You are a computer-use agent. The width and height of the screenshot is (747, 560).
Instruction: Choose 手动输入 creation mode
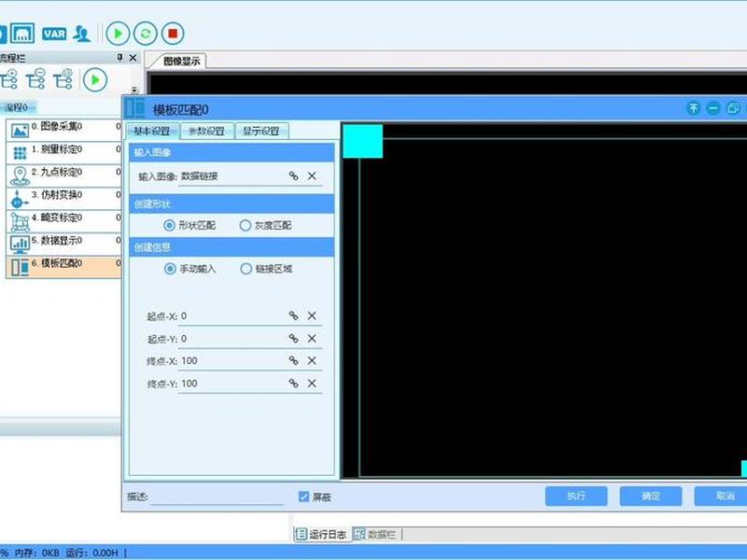[x=190, y=269]
